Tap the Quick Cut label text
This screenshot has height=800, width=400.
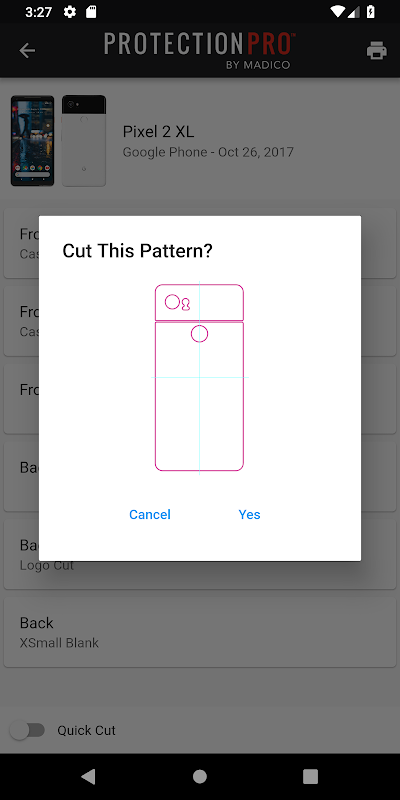[86, 730]
